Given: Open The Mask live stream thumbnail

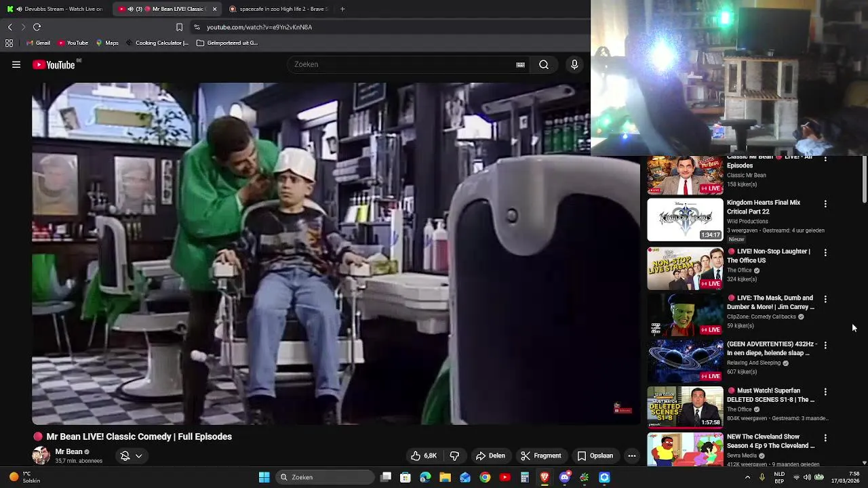Looking at the screenshot, I should click(685, 314).
